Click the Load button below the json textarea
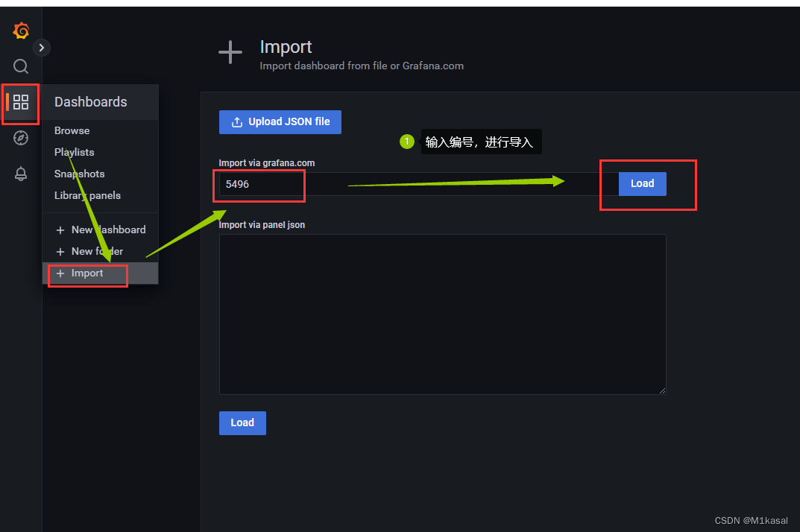The image size is (800, 532). pyautogui.click(x=242, y=423)
